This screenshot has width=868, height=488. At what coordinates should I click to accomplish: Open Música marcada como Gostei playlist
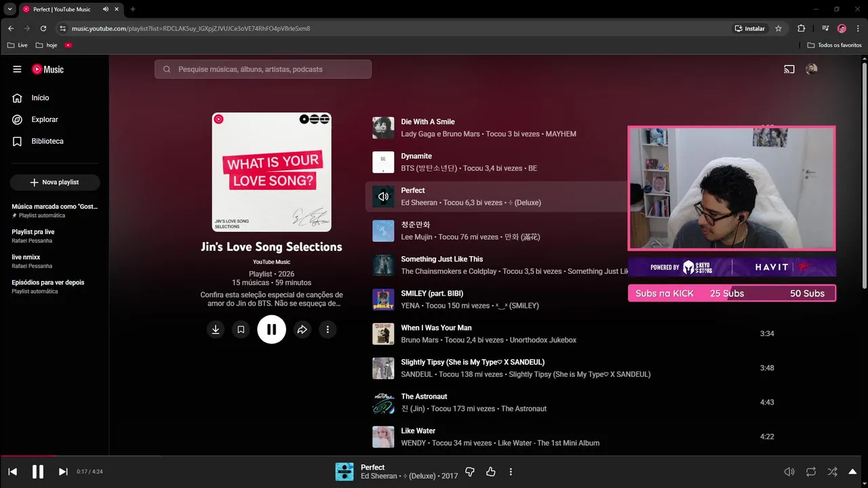pyautogui.click(x=55, y=210)
